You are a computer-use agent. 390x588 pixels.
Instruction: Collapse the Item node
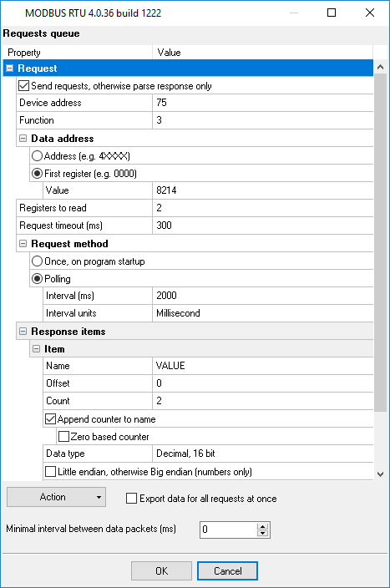37,349
